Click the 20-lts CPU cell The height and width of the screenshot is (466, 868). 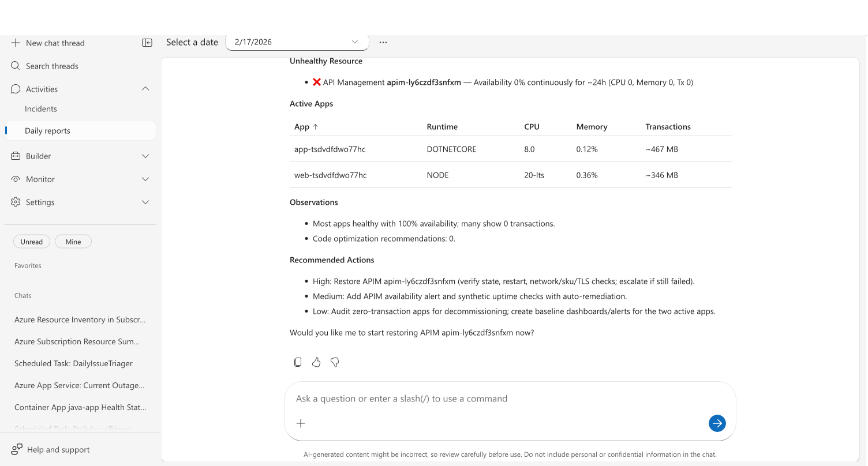tap(534, 175)
